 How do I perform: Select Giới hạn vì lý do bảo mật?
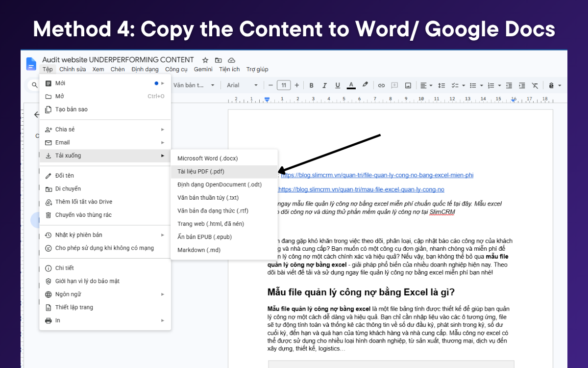[x=105, y=281]
